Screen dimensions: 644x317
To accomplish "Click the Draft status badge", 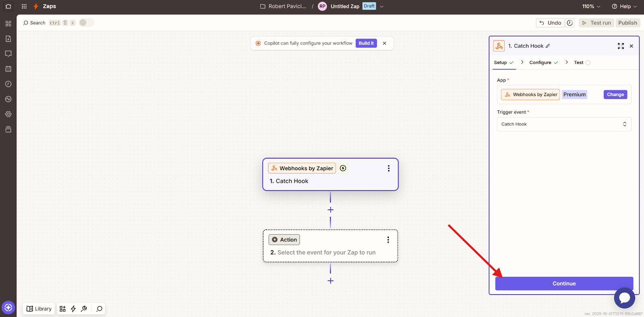I will pos(369,6).
